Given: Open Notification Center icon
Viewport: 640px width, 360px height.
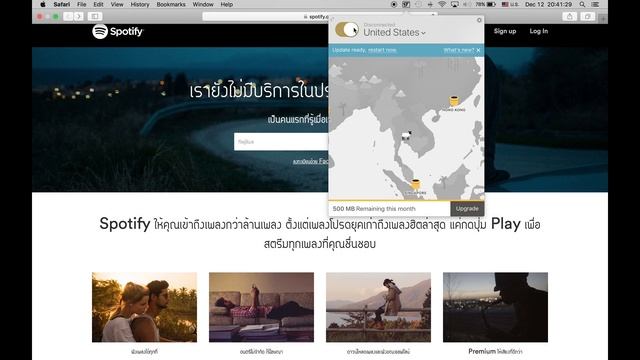Looking at the screenshot, I should [596, 4].
